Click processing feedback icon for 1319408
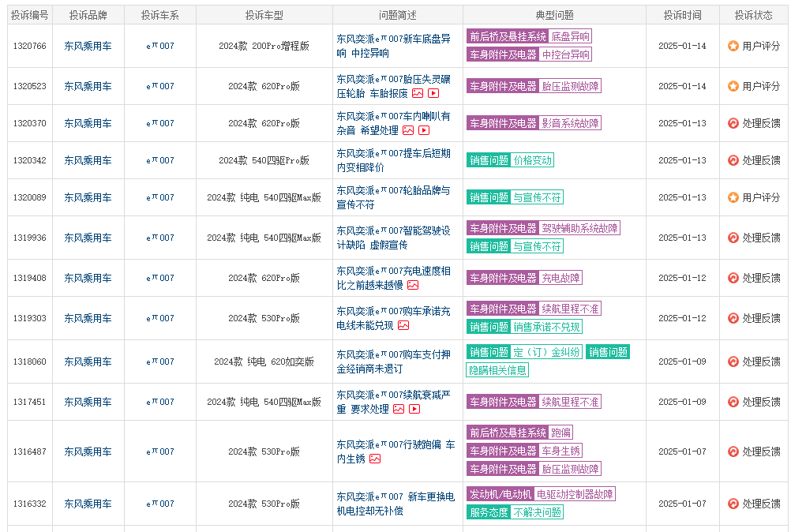 pyautogui.click(x=733, y=278)
